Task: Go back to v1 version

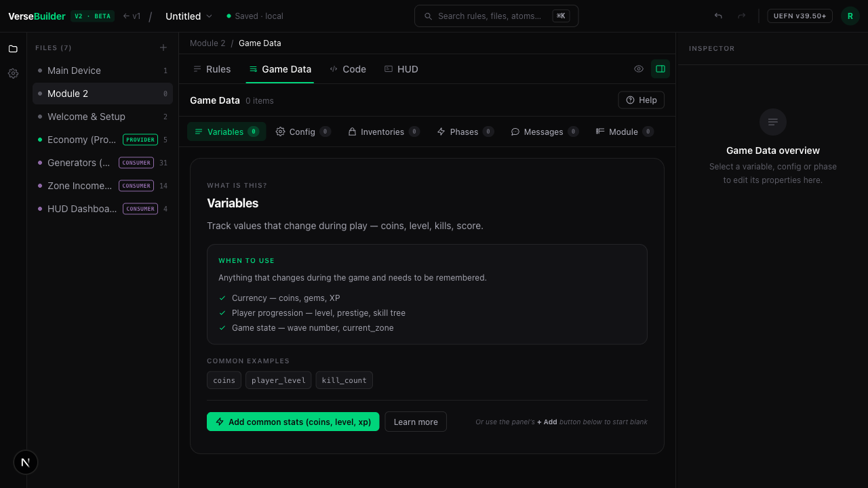Action: click(x=132, y=16)
